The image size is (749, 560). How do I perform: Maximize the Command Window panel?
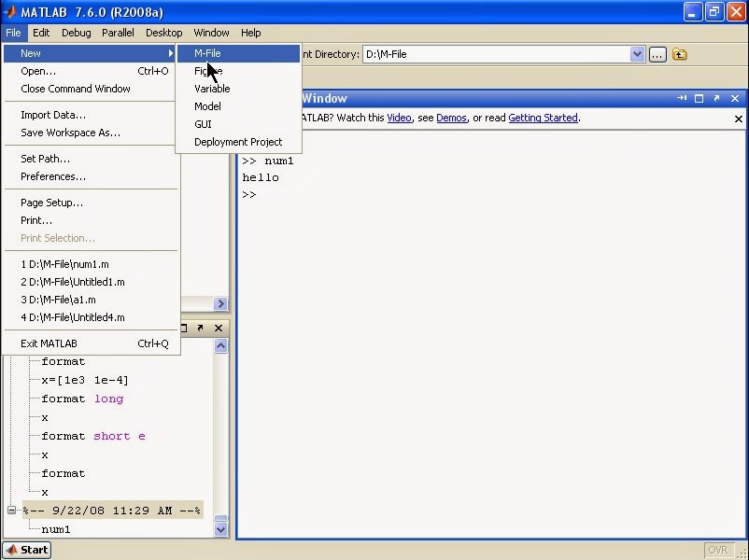tap(699, 98)
